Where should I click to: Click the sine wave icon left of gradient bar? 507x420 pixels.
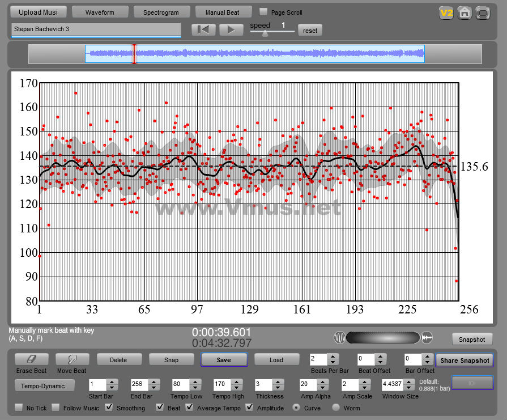point(339,338)
